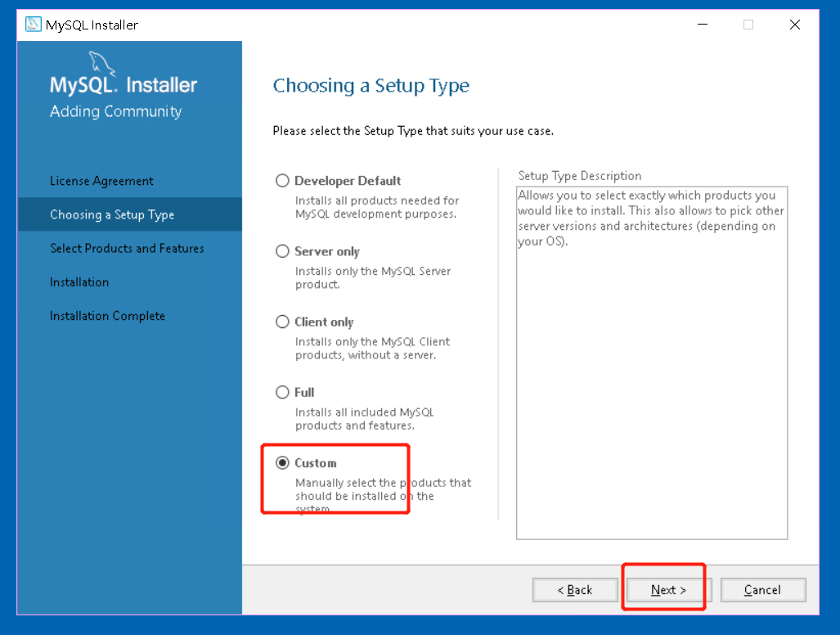Click the MySQL dolphin logo
840x635 pixels.
[x=101, y=65]
